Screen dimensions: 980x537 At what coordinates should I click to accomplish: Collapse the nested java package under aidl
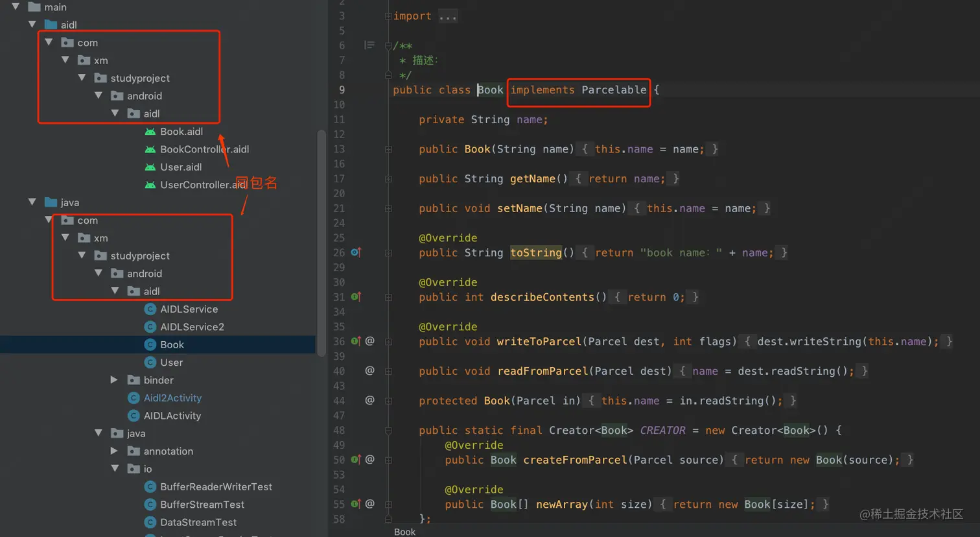coord(99,433)
